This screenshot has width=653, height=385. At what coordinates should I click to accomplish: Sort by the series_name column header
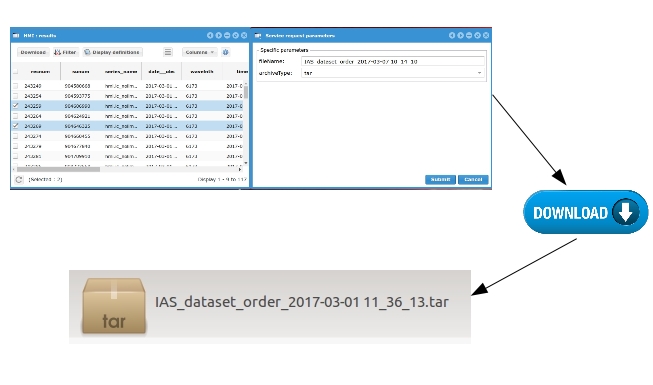(x=121, y=72)
